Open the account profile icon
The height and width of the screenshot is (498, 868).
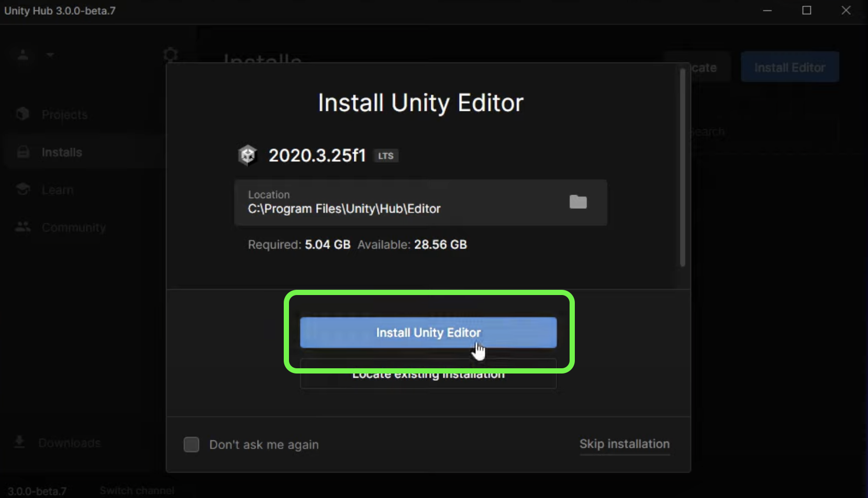(23, 54)
